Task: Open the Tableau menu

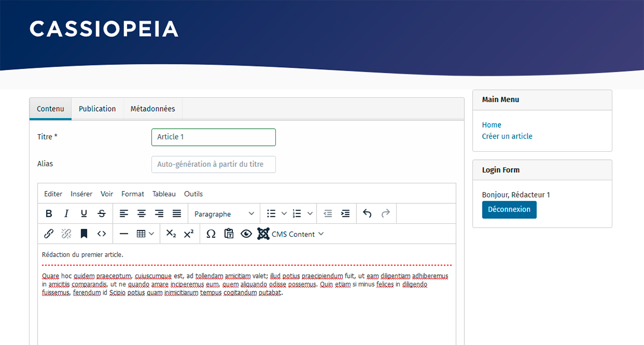Action: (164, 194)
